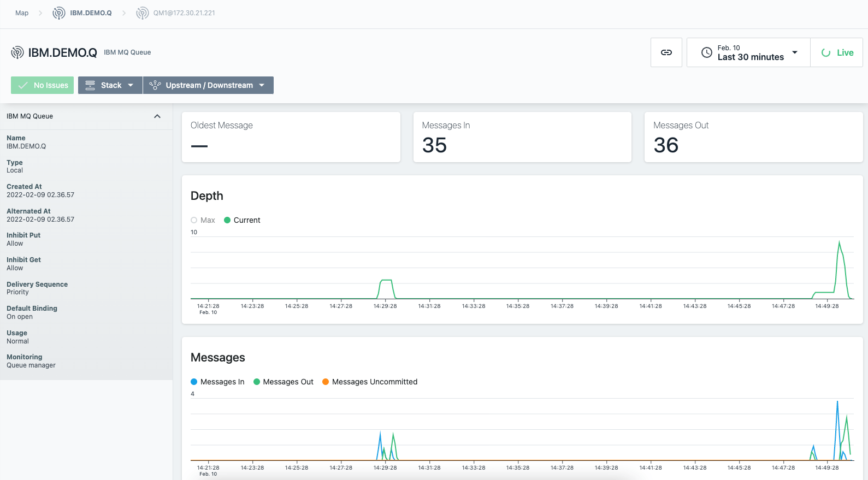Screen dimensions: 868x480
Task: Click the Messages Out value 36
Action: (666, 145)
